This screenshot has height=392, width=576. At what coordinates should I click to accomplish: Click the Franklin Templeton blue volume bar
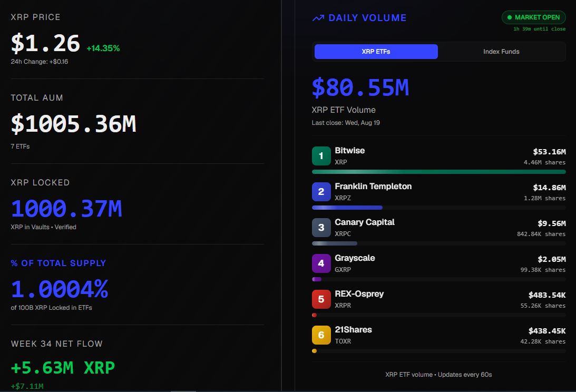pyautogui.click(x=347, y=208)
